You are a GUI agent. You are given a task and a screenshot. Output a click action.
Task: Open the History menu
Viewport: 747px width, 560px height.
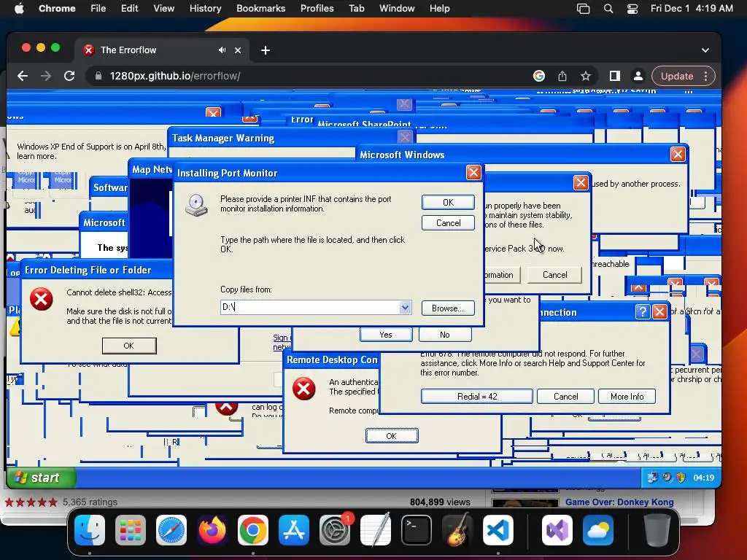click(x=205, y=8)
